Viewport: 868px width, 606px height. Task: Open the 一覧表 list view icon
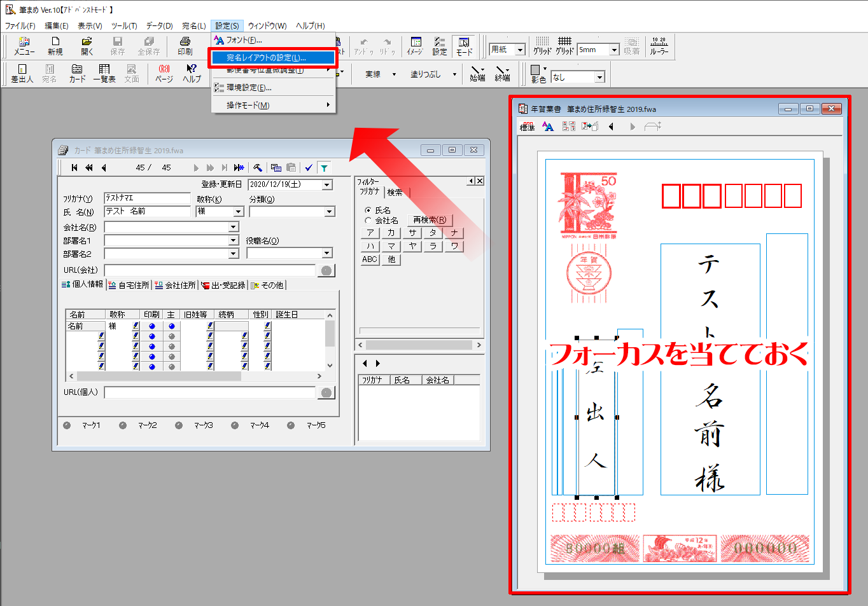click(x=104, y=74)
